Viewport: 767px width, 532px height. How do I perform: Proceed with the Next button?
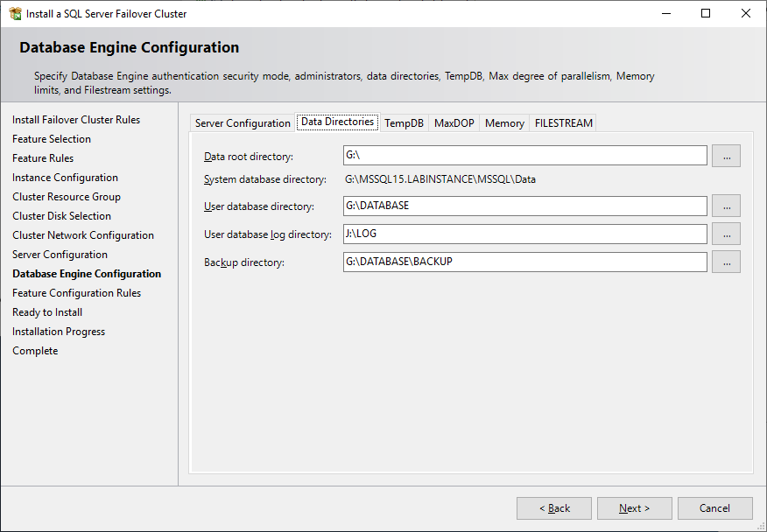click(x=635, y=508)
